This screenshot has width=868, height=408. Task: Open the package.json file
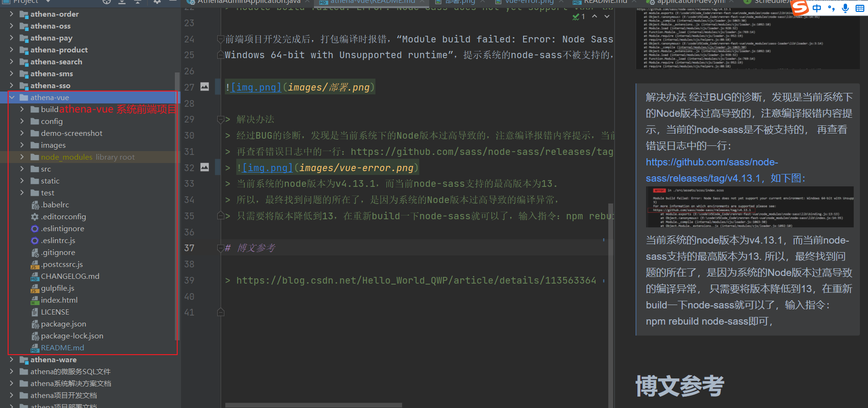[x=63, y=324]
